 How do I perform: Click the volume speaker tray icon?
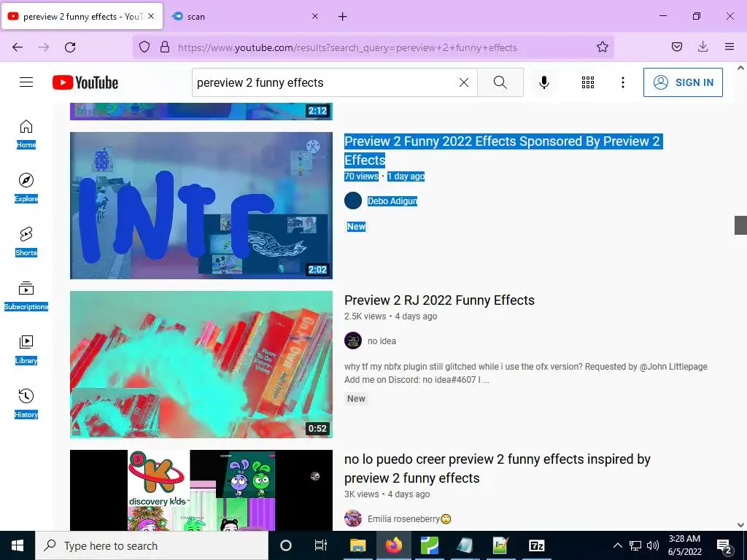(x=653, y=545)
